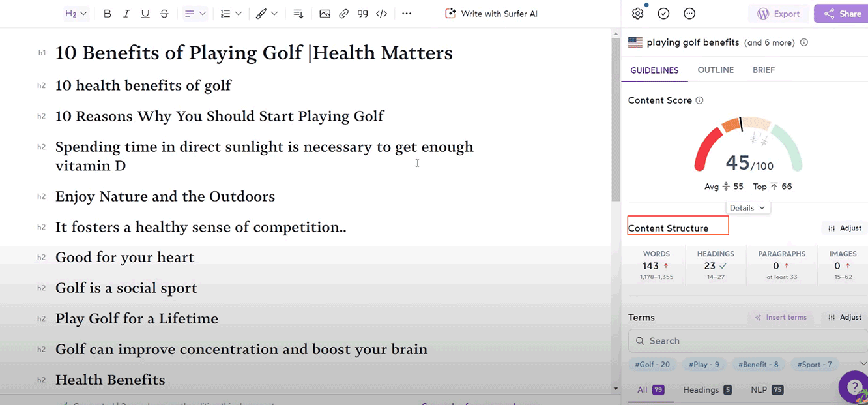Click the title '10 Benefits of Playing Golf'
868x405 pixels.
pyautogui.click(x=179, y=53)
